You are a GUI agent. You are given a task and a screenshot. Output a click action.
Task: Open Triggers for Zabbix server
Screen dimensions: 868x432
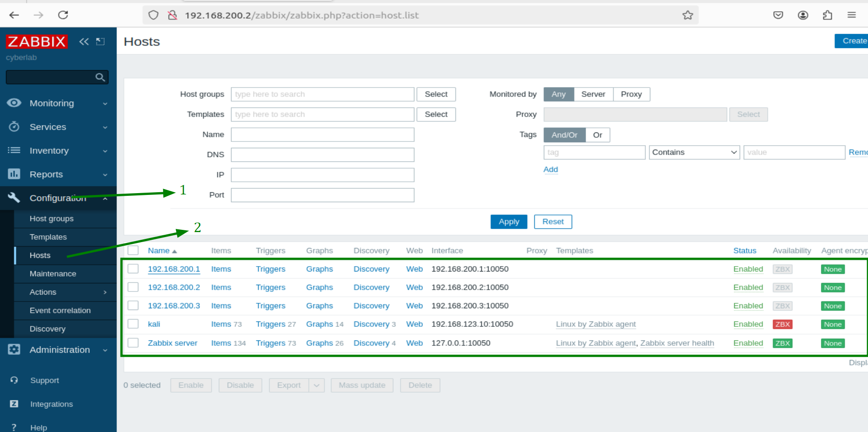click(271, 343)
